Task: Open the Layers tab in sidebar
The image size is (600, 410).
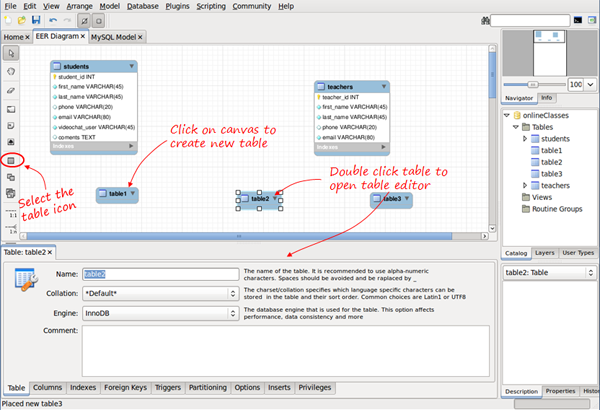Action: coord(545,253)
